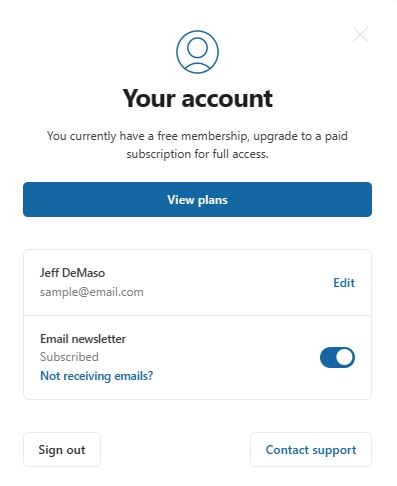Click the free membership description text
This screenshot has height=486, width=397.
[x=197, y=145]
